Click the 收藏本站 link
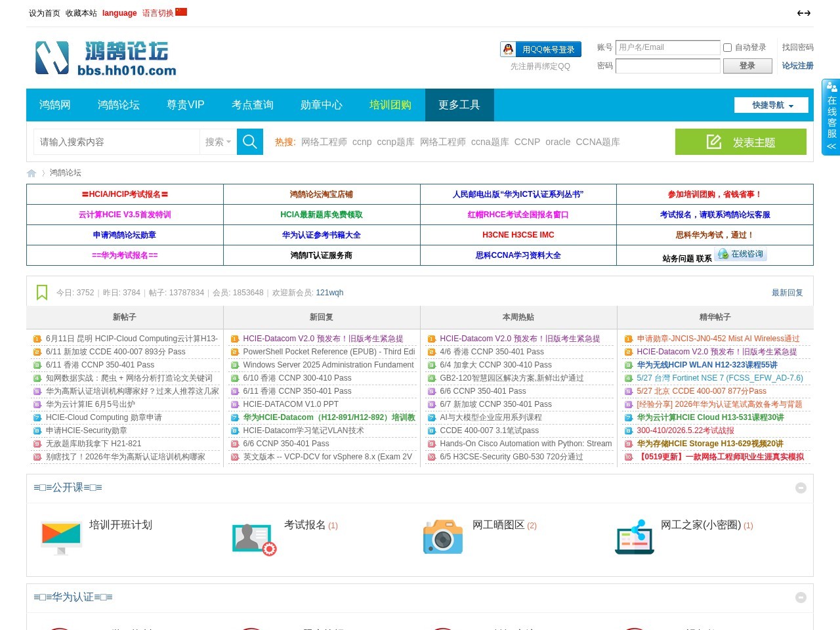840x630 pixels. (81, 13)
